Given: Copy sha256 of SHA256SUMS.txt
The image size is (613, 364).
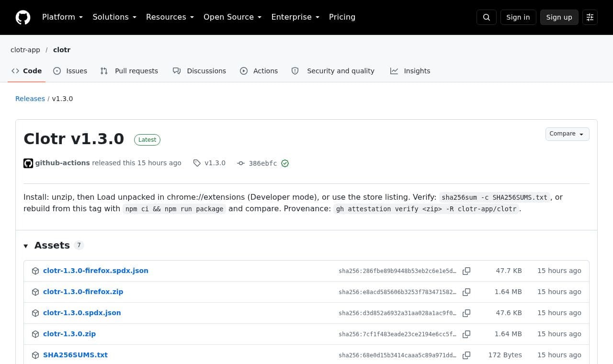Looking at the screenshot, I should click(x=466, y=355).
